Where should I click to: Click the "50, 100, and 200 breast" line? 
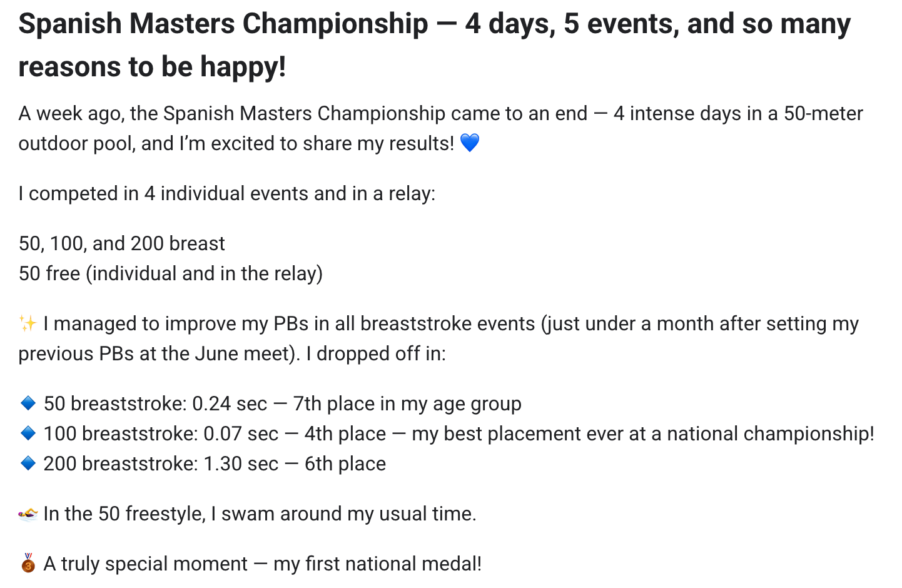point(122,243)
